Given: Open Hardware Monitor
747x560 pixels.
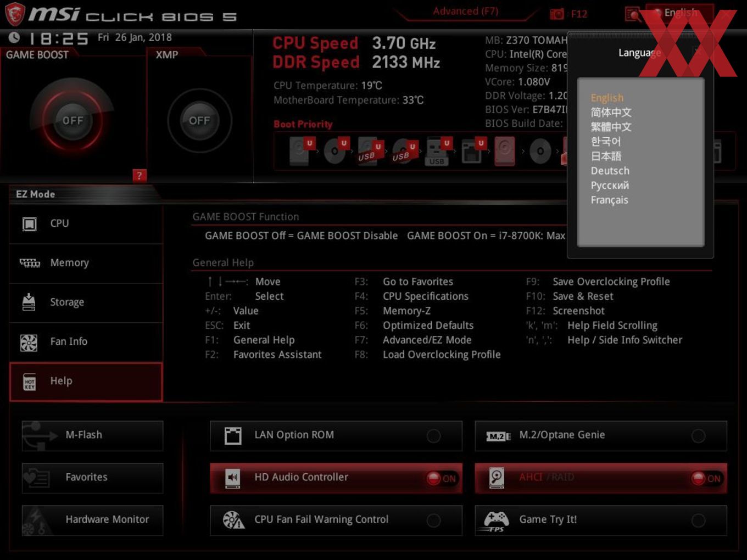Looking at the screenshot, I should coord(92,520).
